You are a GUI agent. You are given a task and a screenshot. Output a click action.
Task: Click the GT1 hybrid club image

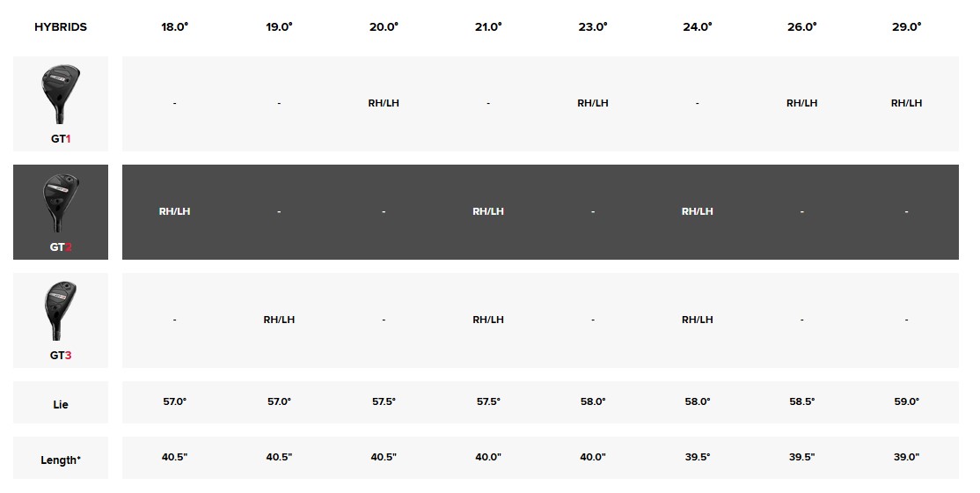(x=61, y=95)
